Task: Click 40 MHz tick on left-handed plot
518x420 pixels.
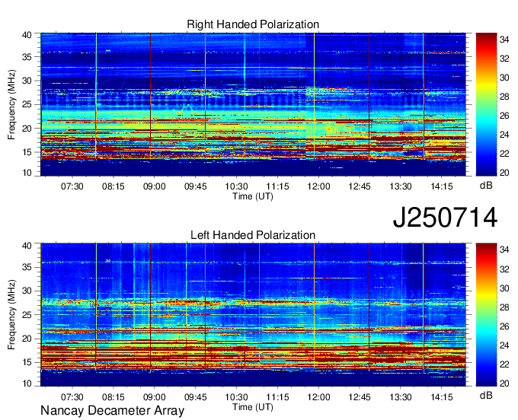Action: pos(27,246)
